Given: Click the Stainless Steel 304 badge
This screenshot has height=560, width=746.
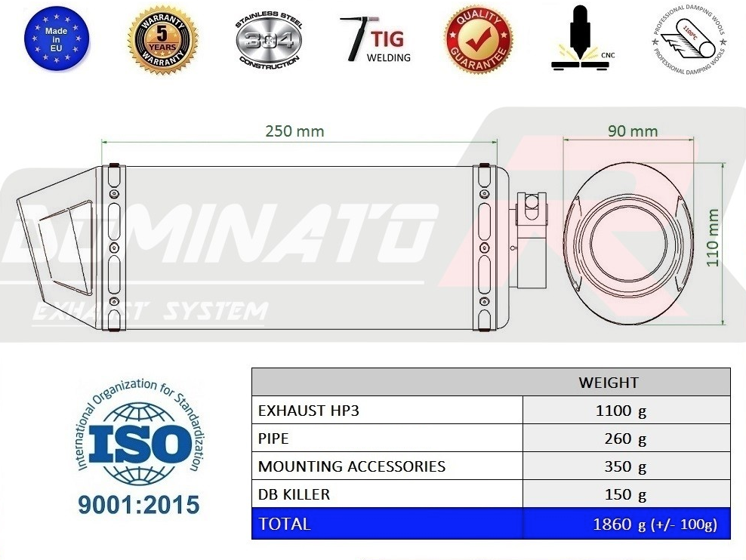Looking at the screenshot, I should [269, 41].
